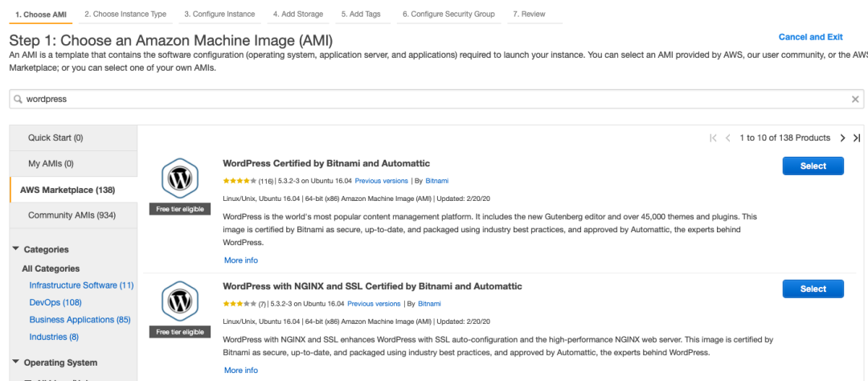Image resolution: width=868 pixels, height=381 pixels.
Task: Go to Configure Security Group step
Action: click(x=449, y=14)
